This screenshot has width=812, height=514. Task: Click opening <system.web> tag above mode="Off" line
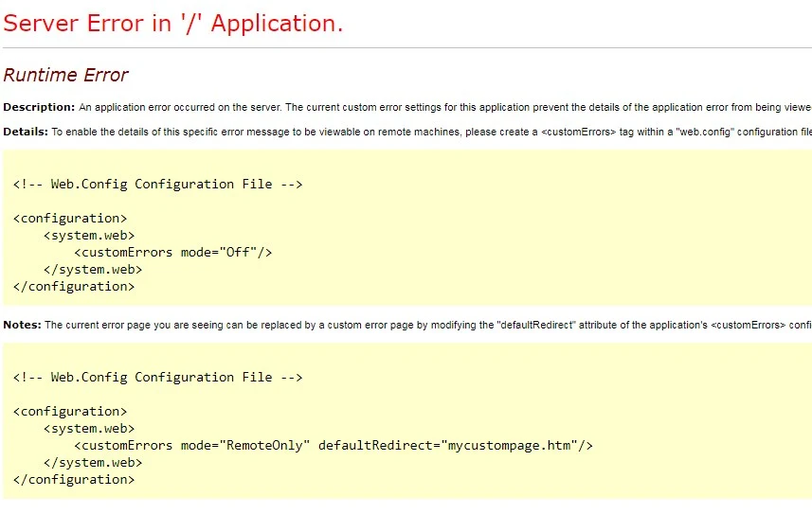click(x=89, y=236)
